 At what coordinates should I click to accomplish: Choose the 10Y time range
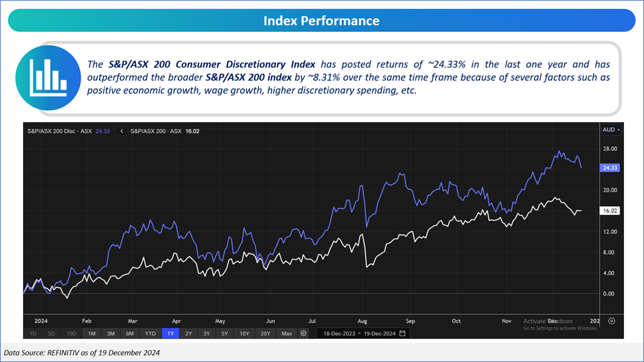pos(244,334)
